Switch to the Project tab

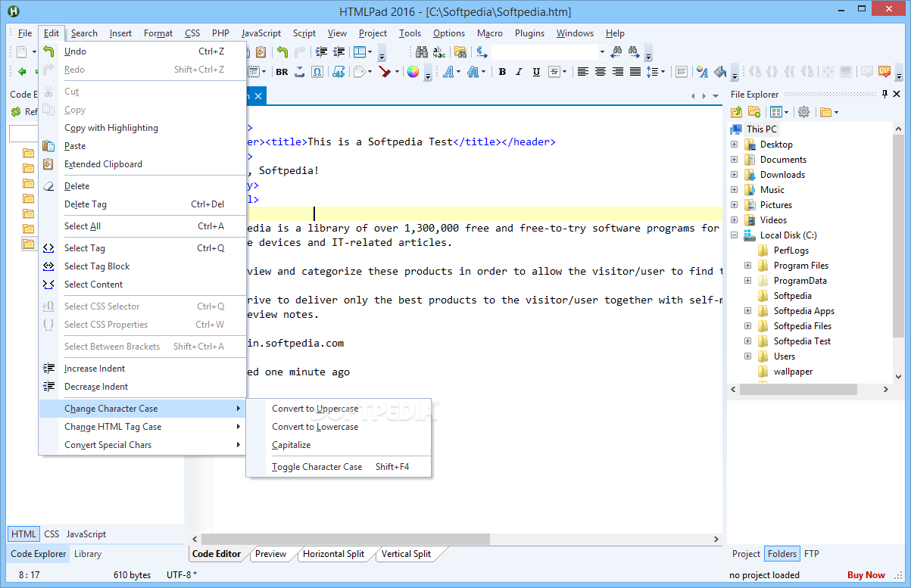pos(746,554)
